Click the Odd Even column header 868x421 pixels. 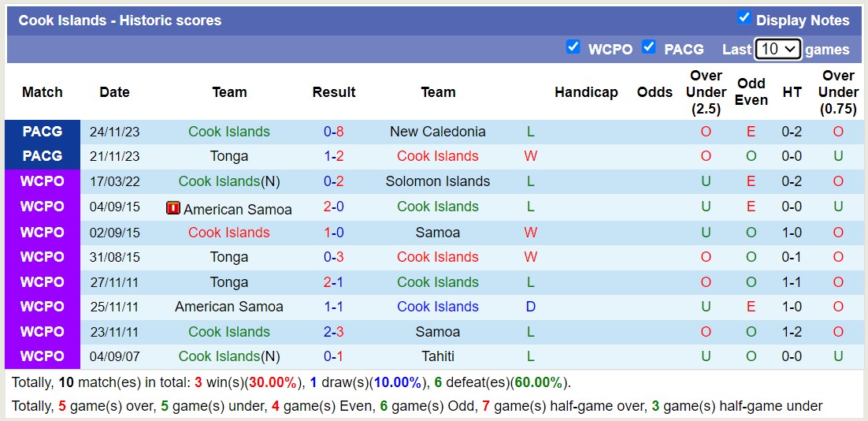[x=751, y=92]
